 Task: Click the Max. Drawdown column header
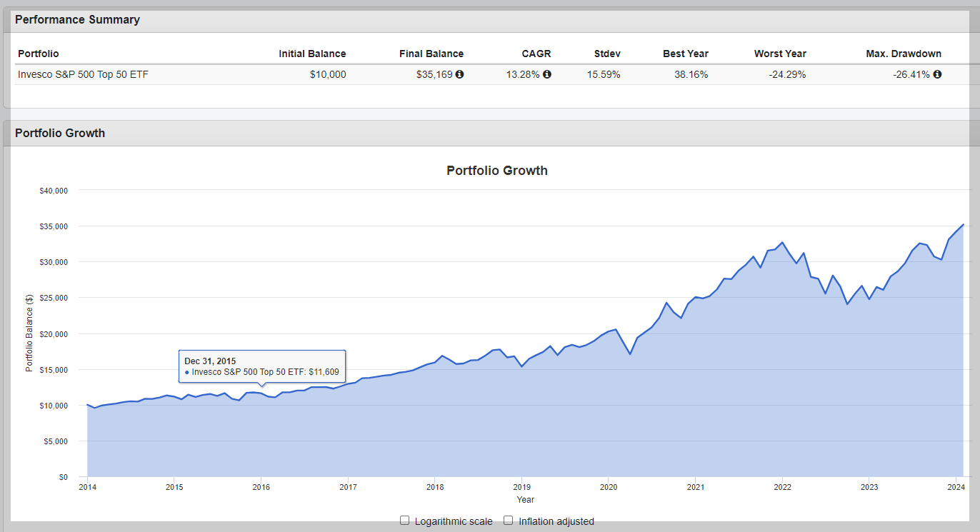pyautogui.click(x=904, y=54)
